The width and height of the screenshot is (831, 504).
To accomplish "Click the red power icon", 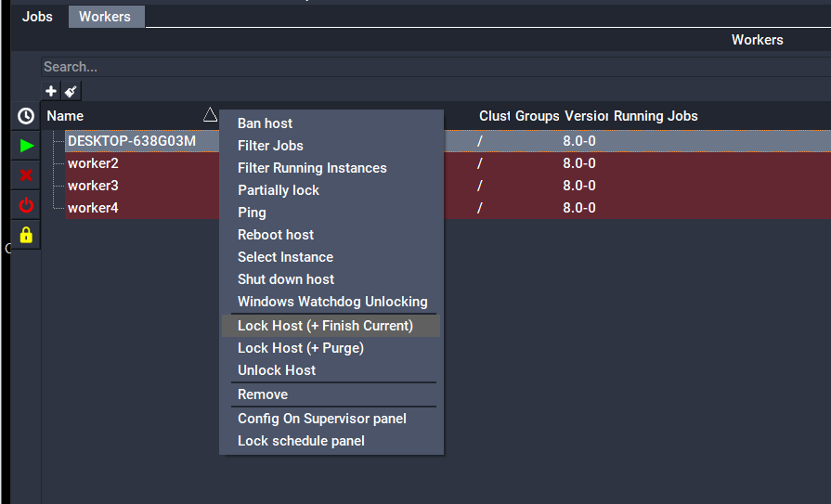I will (x=26, y=205).
